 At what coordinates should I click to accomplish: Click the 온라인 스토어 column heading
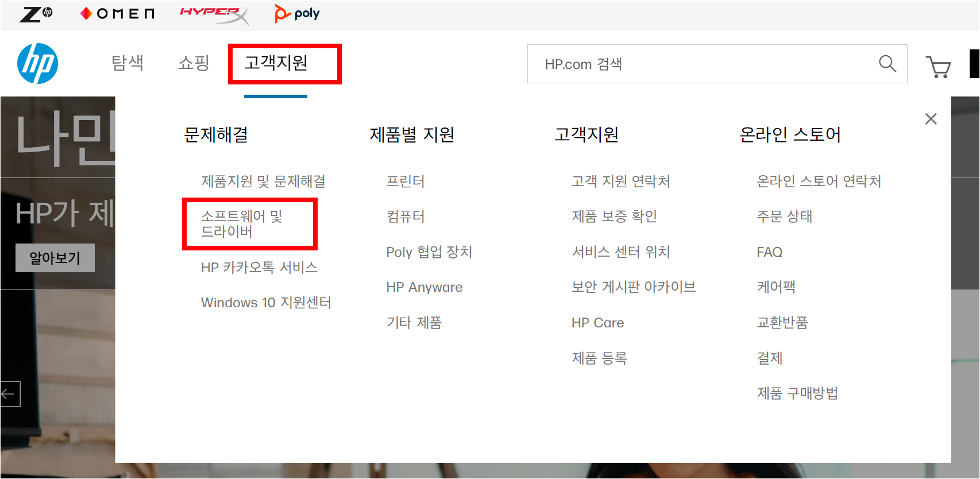[x=790, y=134]
